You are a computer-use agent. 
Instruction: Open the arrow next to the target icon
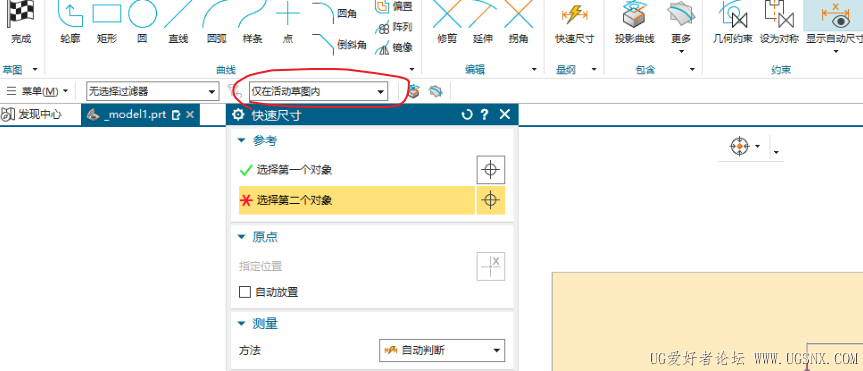(x=758, y=146)
